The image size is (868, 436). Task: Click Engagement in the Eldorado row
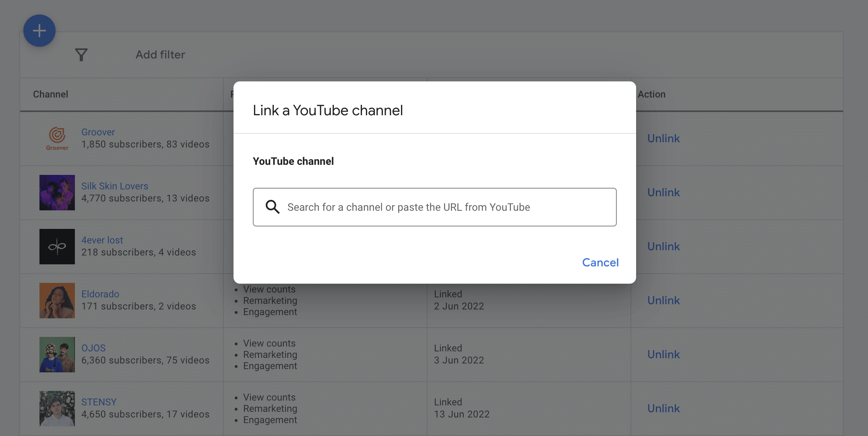270,312
